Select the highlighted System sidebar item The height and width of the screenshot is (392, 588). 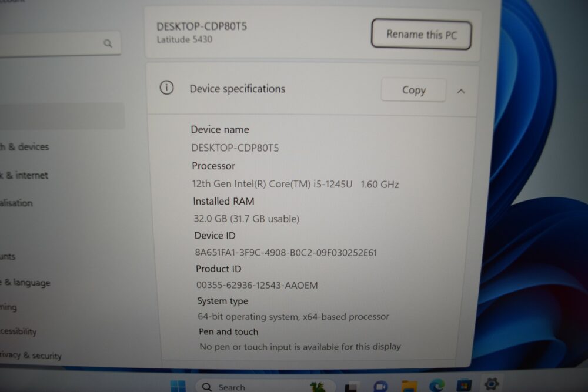62,116
